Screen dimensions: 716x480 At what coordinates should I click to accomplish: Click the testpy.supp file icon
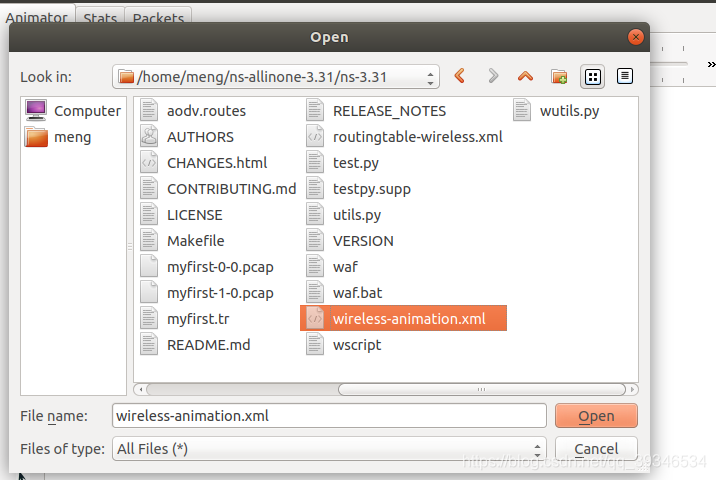[x=315, y=189]
